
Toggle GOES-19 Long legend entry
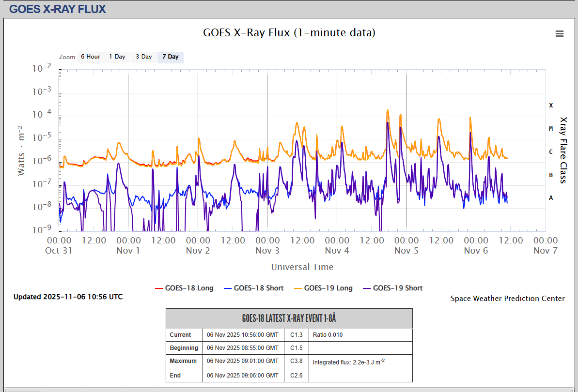pyautogui.click(x=328, y=288)
